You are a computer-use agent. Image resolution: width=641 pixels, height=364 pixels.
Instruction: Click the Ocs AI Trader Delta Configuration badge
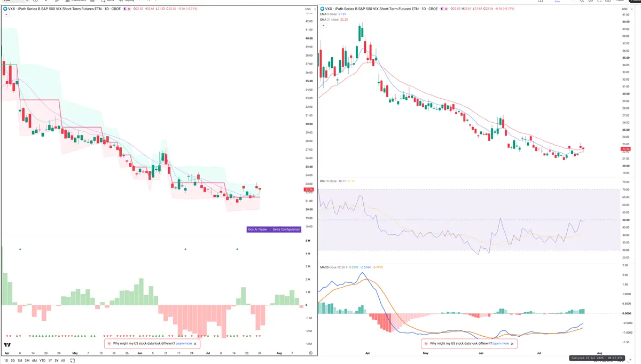274,229
